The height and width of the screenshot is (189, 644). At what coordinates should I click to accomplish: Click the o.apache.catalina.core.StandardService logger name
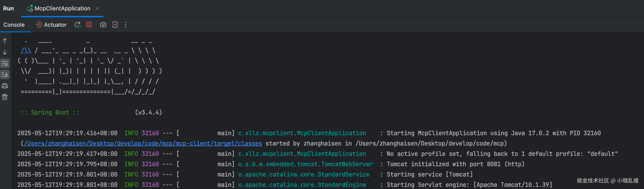[304, 175]
